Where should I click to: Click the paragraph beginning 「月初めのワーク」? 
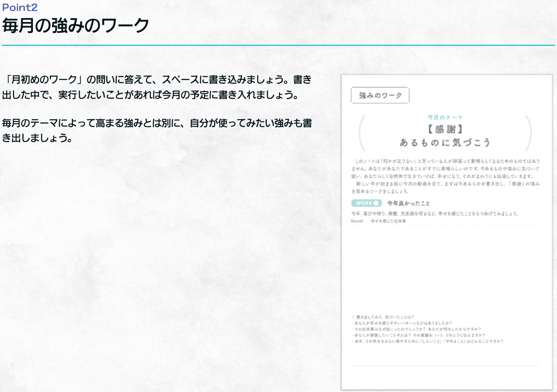(x=157, y=87)
